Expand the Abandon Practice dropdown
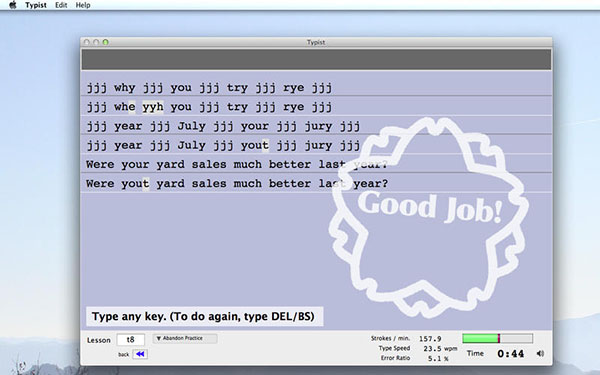Viewport: 600px width, 375px height. coord(185,338)
